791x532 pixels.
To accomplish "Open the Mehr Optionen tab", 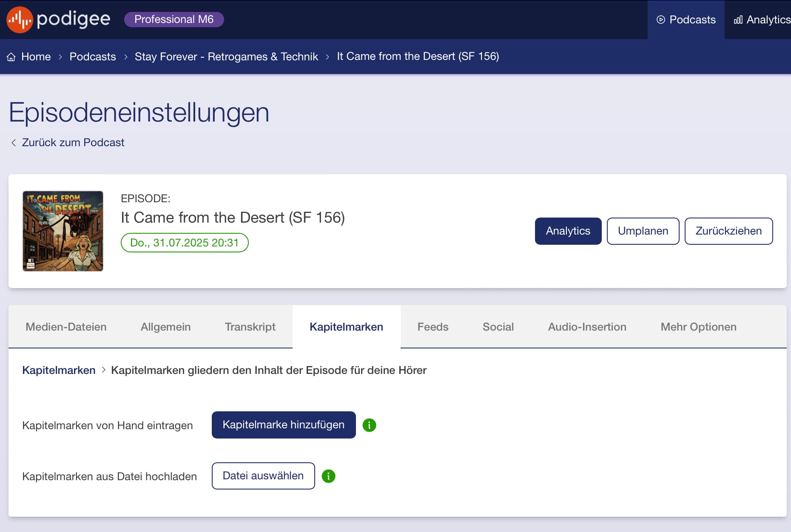I will tap(699, 327).
